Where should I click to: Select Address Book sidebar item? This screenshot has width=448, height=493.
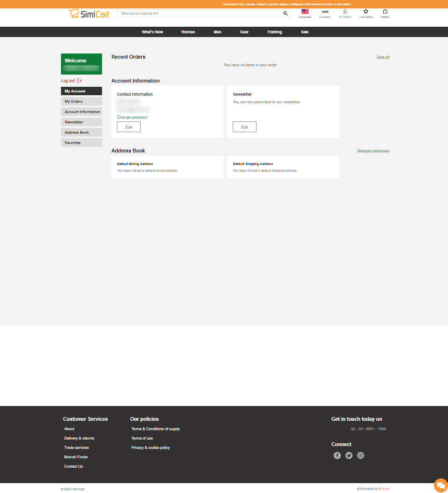[82, 132]
